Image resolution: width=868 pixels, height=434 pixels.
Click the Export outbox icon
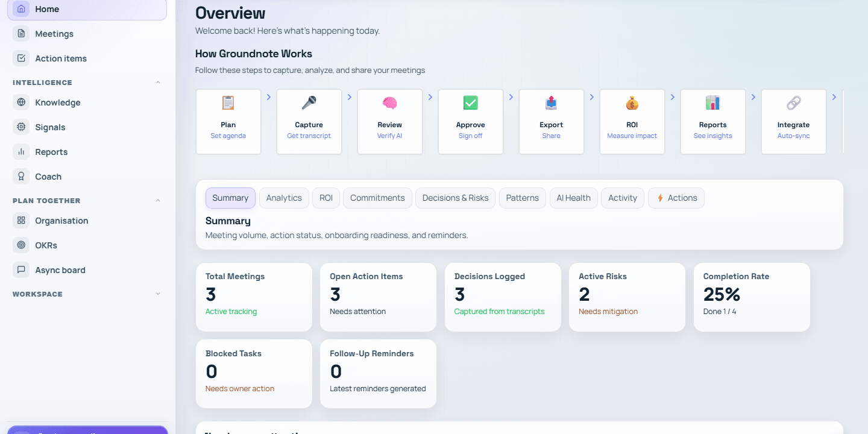[552, 103]
